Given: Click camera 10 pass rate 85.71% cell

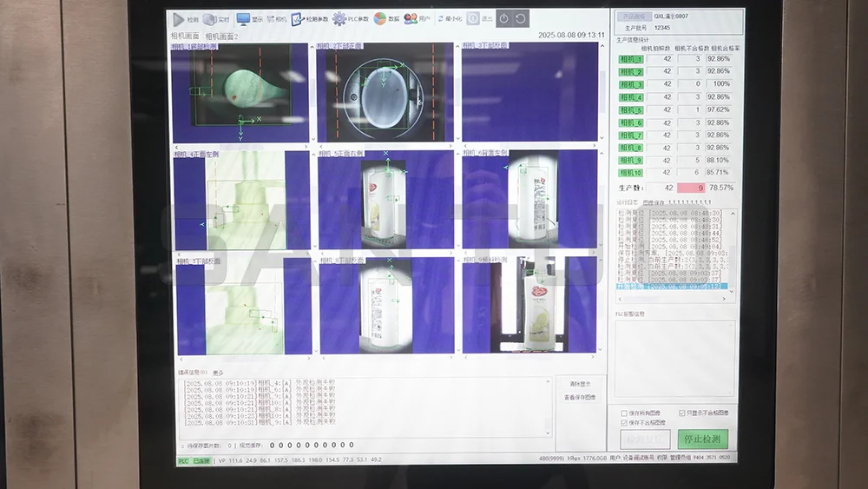Looking at the screenshot, I should [x=719, y=173].
